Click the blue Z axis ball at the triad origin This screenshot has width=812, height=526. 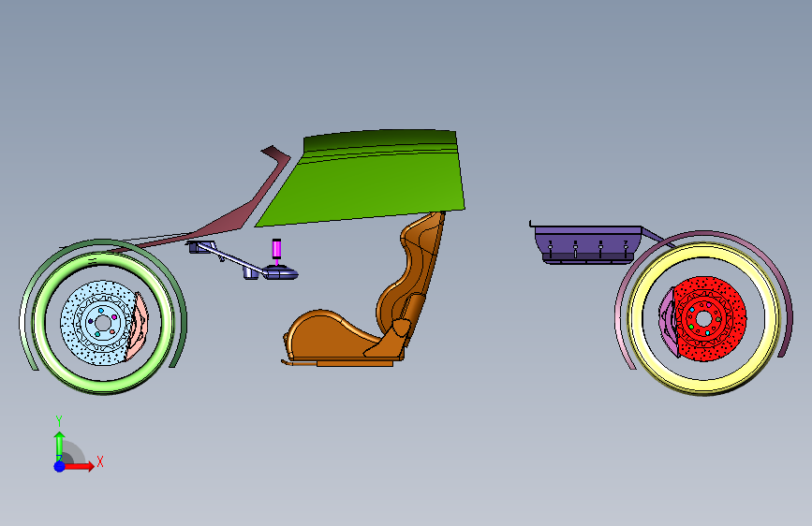tap(60, 466)
